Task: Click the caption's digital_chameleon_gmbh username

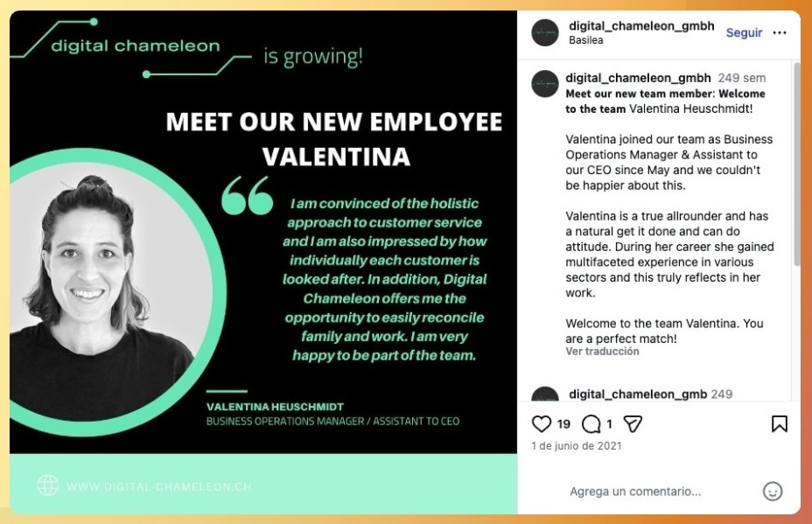Action: click(x=638, y=78)
